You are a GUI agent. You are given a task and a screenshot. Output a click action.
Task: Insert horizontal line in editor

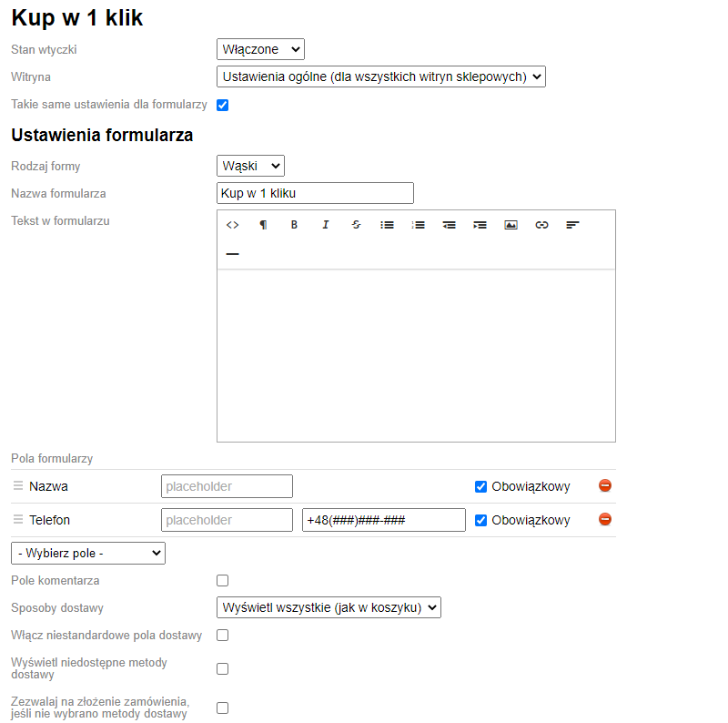coord(232,254)
